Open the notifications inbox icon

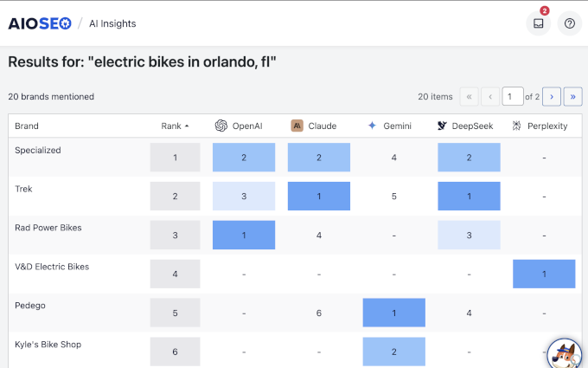(538, 23)
